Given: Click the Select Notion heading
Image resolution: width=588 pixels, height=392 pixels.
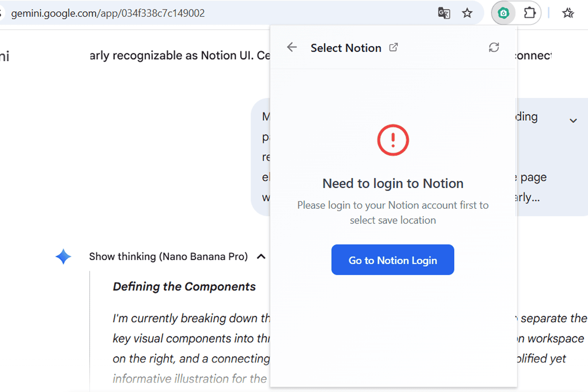Looking at the screenshot, I should (x=346, y=48).
